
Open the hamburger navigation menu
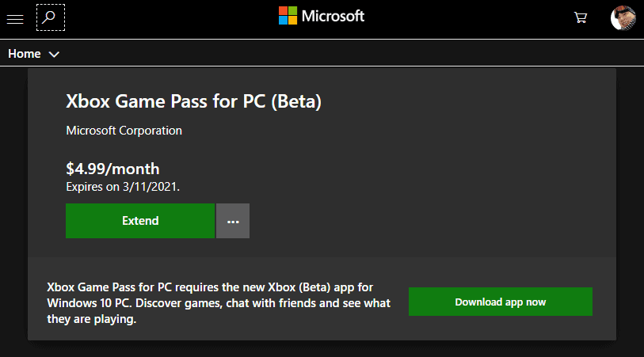(15, 19)
